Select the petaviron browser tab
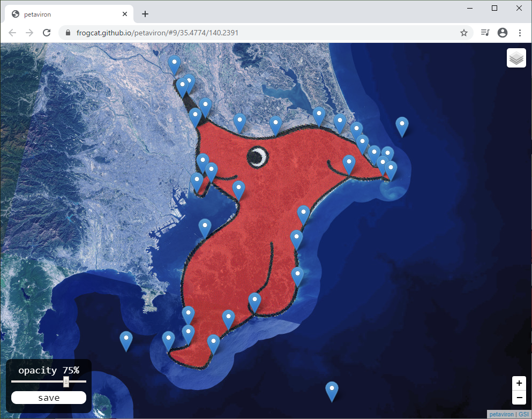532x419 pixels. 69,14
